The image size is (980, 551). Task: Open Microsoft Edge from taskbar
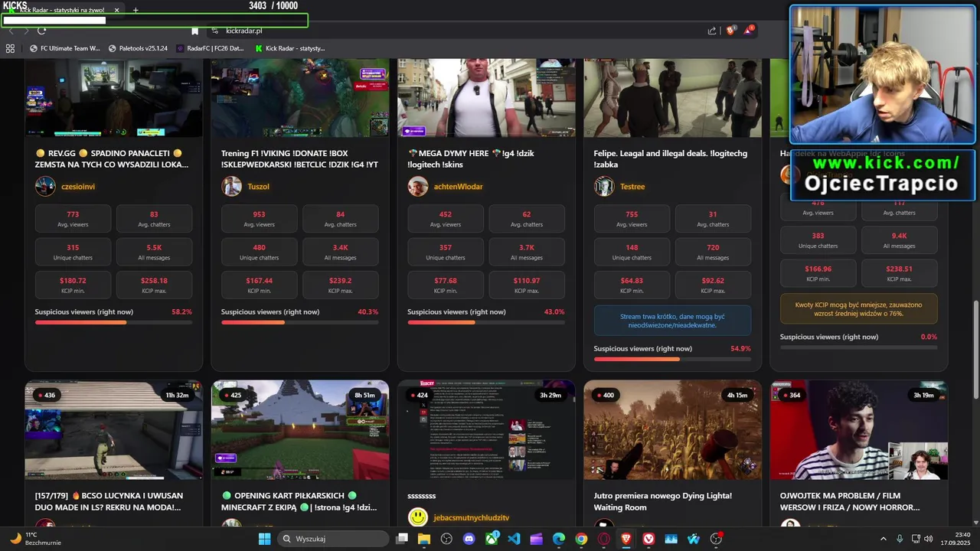(559, 539)
